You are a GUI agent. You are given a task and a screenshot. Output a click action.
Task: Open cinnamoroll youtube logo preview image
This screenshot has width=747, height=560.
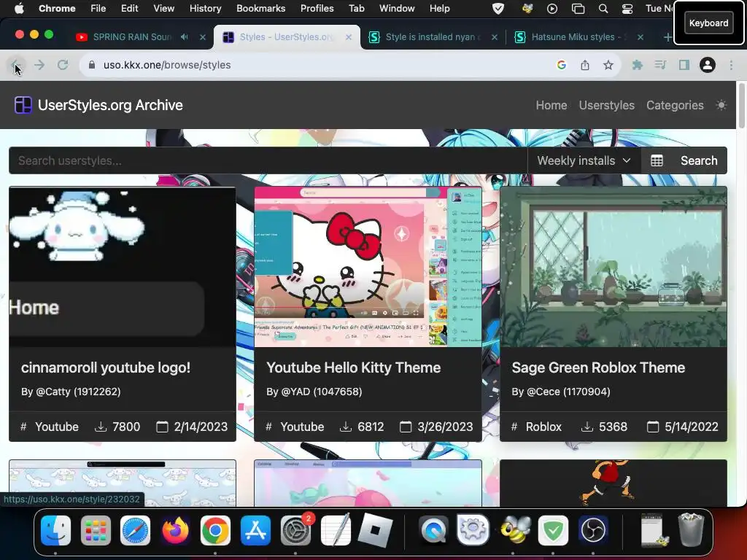pyautogui.click(x=123, y=267)
